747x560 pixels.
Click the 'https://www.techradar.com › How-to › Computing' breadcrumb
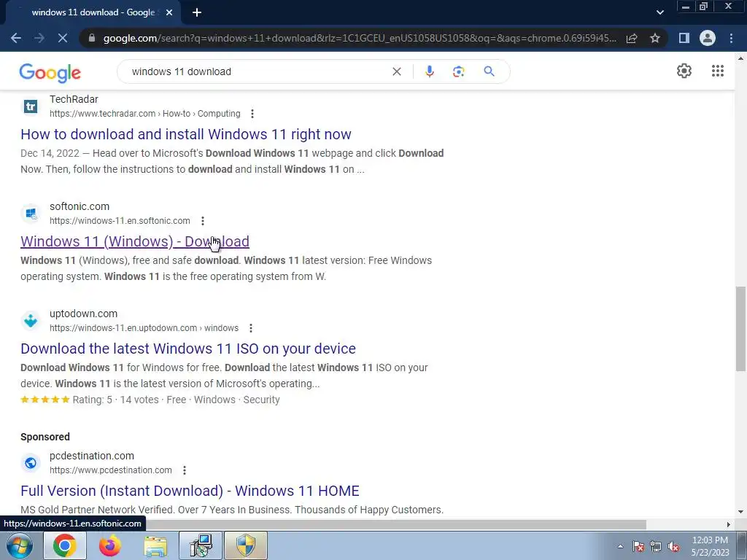pyautogui.click(x=145, y=114)
